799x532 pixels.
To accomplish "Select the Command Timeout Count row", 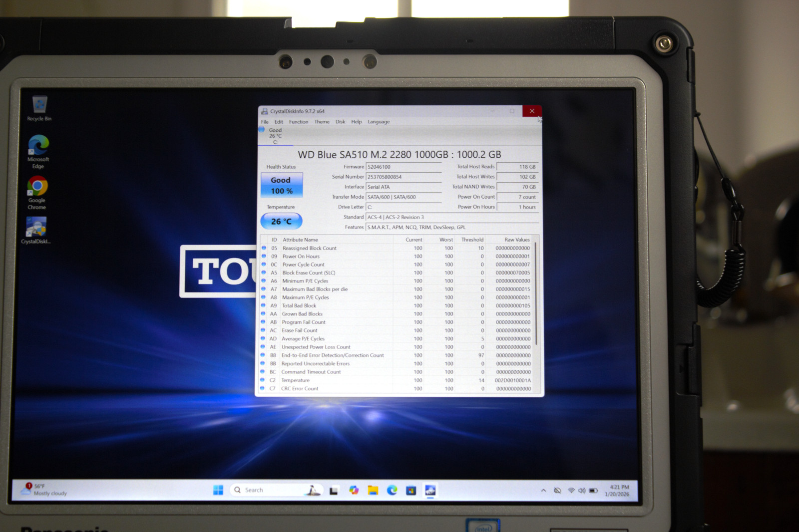I will coord(397,372).
